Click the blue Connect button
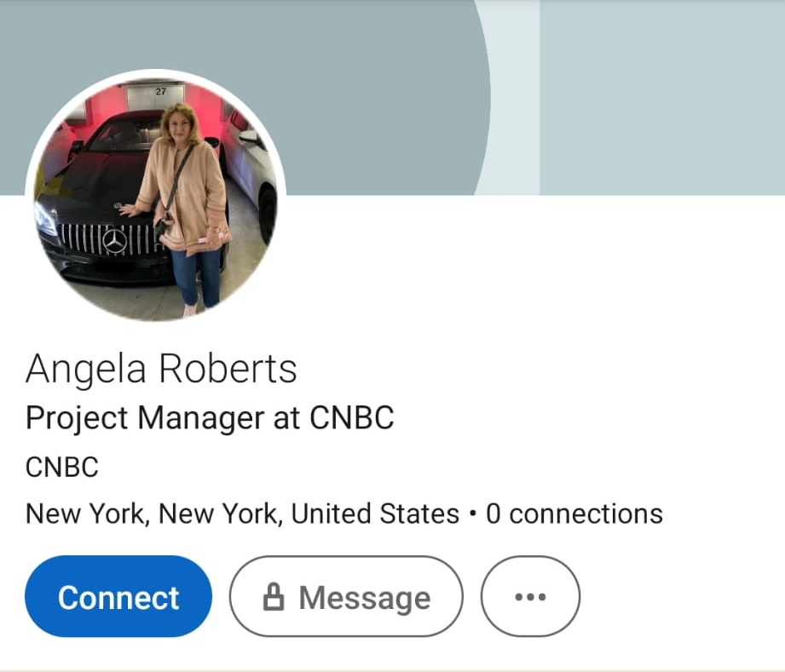785x672 pixels. click(118, 596)
